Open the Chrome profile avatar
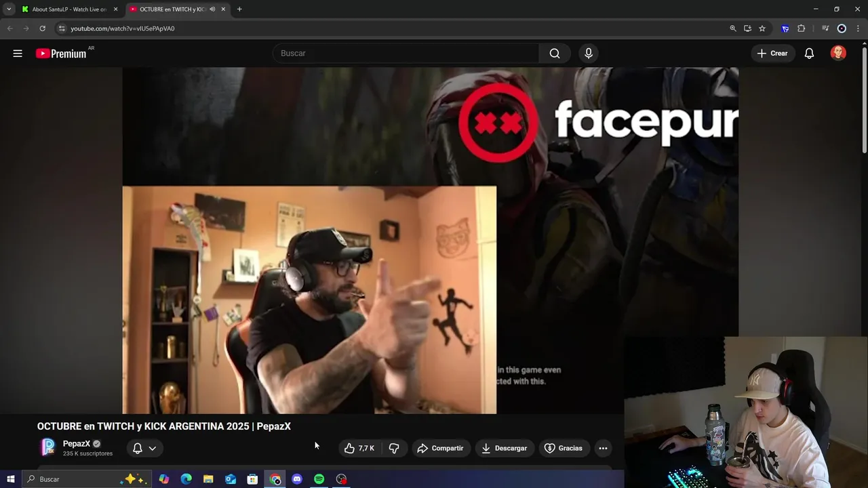The height and width of the screenshot is (488, 868). [842, 28]
